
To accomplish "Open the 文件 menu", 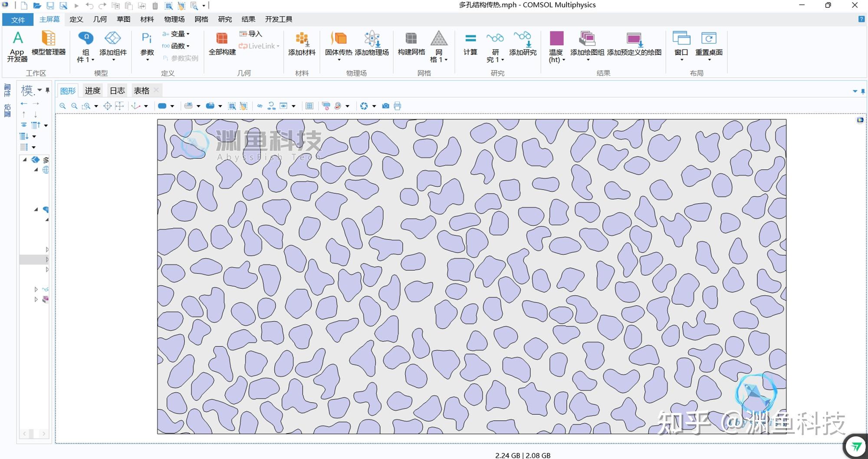I will (18, 20).
